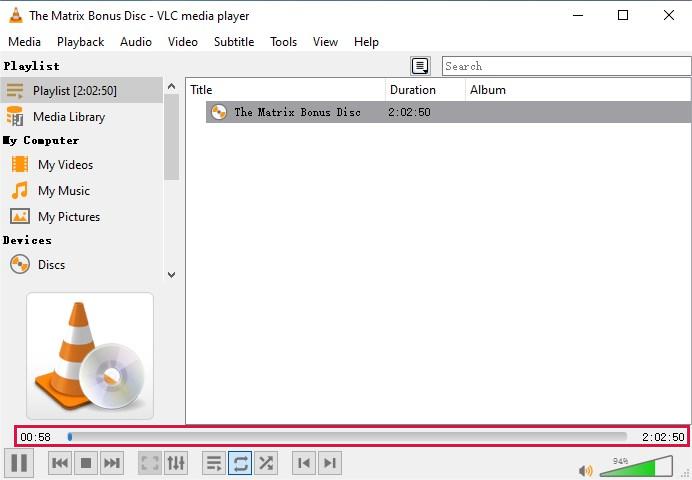The image size is (692, 480).
Task: Select Media Library in the sidebar
Action: 68,117
